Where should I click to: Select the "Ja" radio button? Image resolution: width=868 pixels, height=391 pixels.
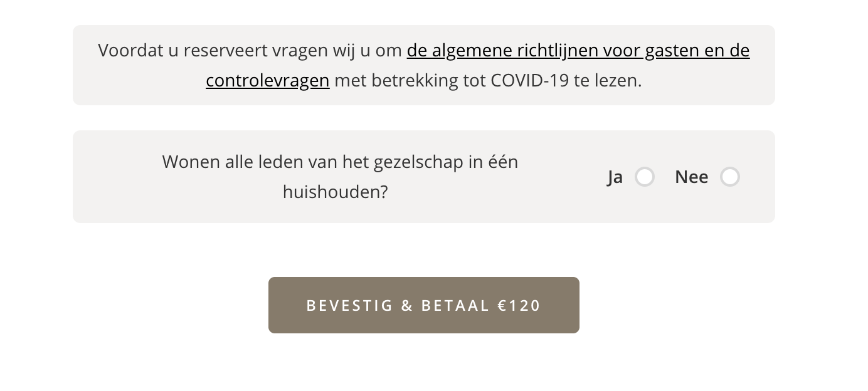pyautogui.click(x=645, y=177)
